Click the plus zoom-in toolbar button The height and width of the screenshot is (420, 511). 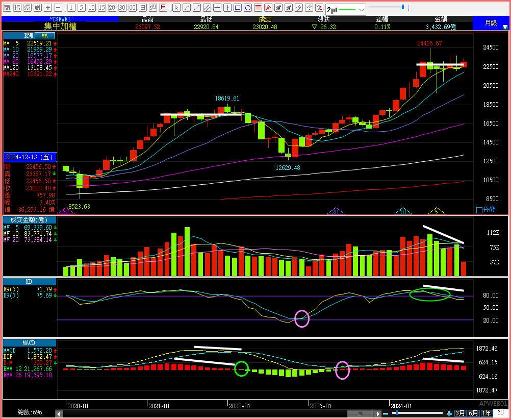(x=48, y=8)
